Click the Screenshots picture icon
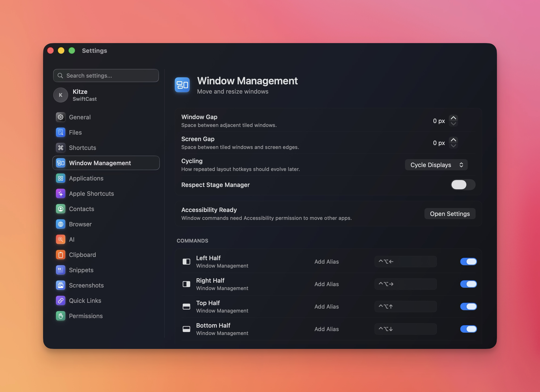 [60, 285]
